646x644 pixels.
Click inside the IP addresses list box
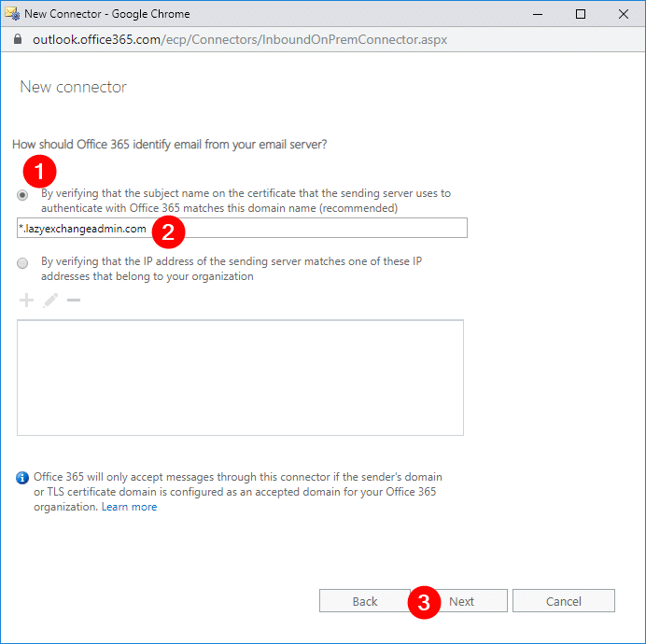pyautogui.click(x=240, y=377)
